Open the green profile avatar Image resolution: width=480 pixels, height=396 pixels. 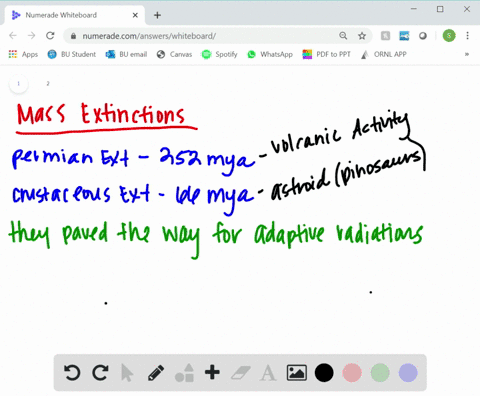click(449, 36)
